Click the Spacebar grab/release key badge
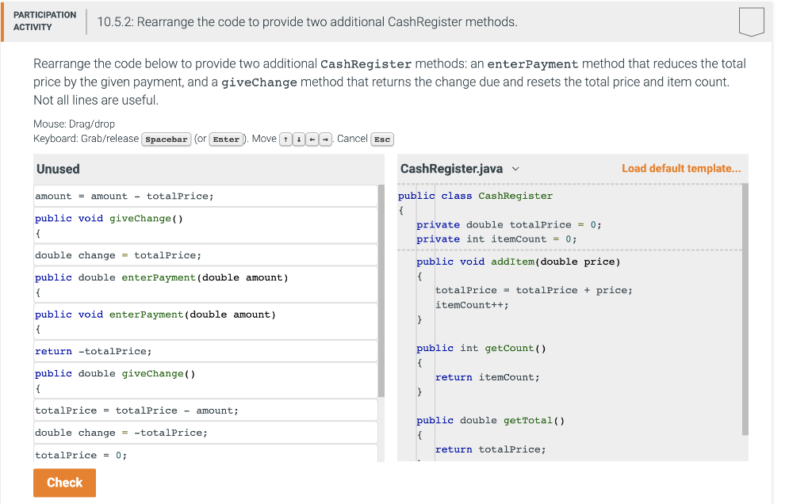 [x=166, y=139]
